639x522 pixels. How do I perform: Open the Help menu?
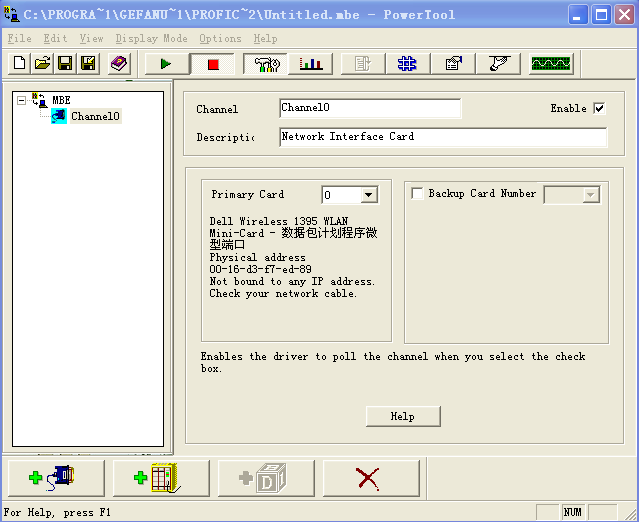click(265, 39)
